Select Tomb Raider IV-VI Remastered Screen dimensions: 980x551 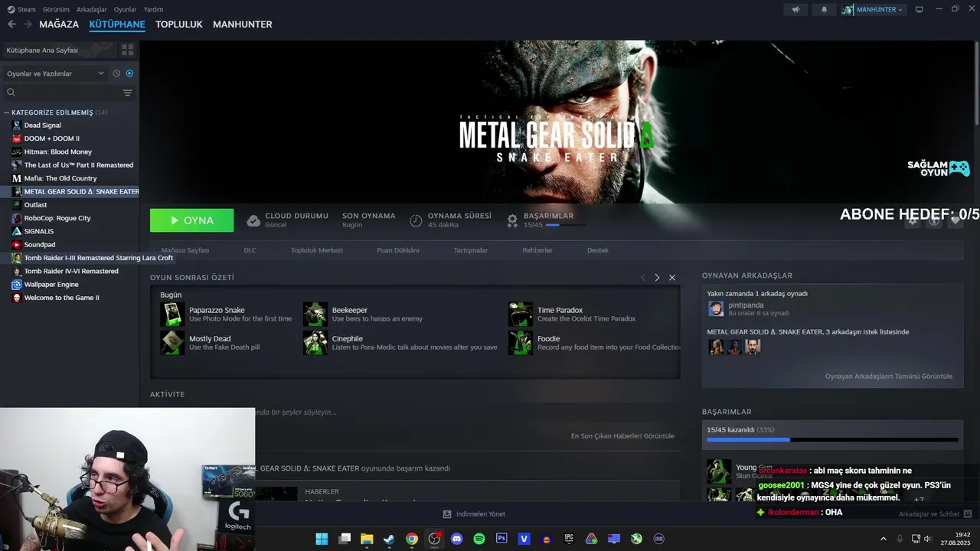(70, 271)
